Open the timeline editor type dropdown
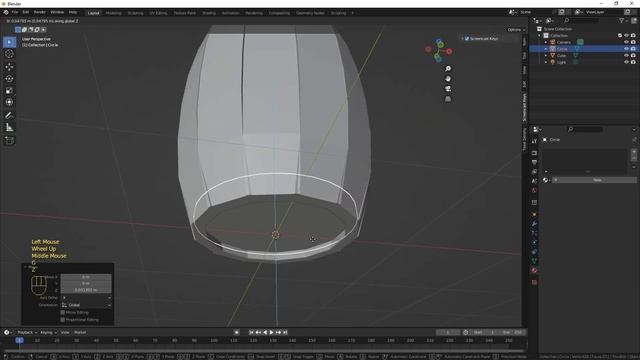Image resolution: width=640 pixels, height=360 pixels. [8, 332]
